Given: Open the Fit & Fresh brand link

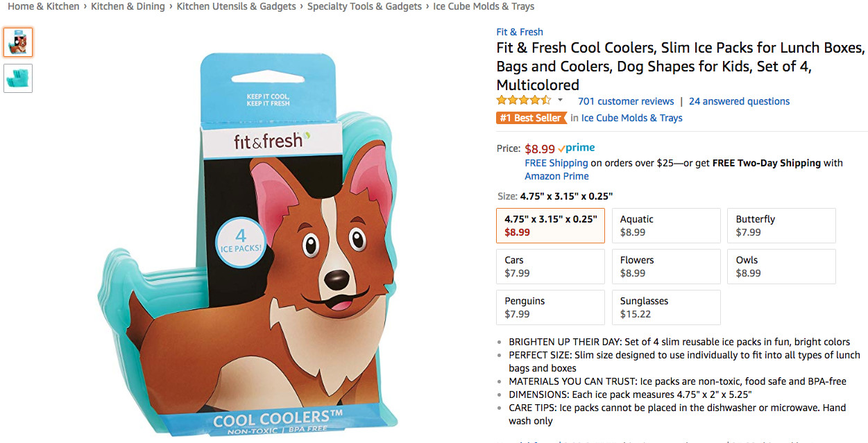Looking at the screenshot, I should tap(520, 32).
